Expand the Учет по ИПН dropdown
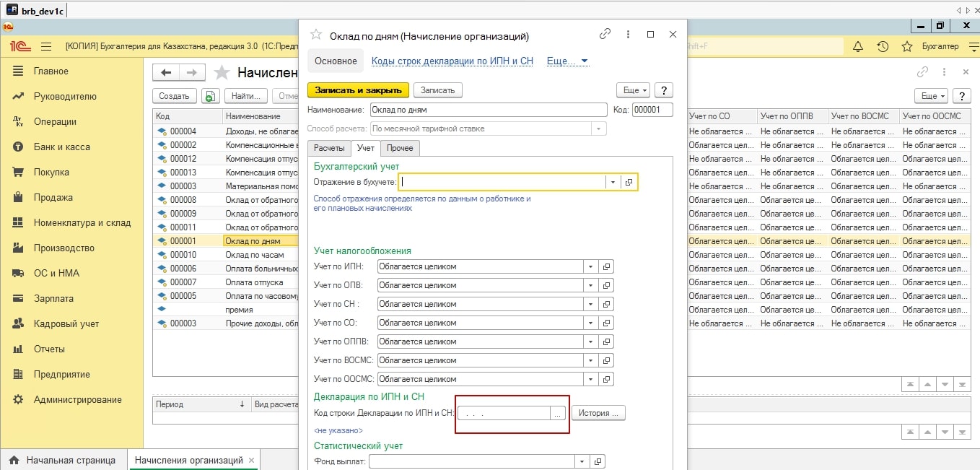This screenshot has height=470, width=980. [x=590, y=266]
